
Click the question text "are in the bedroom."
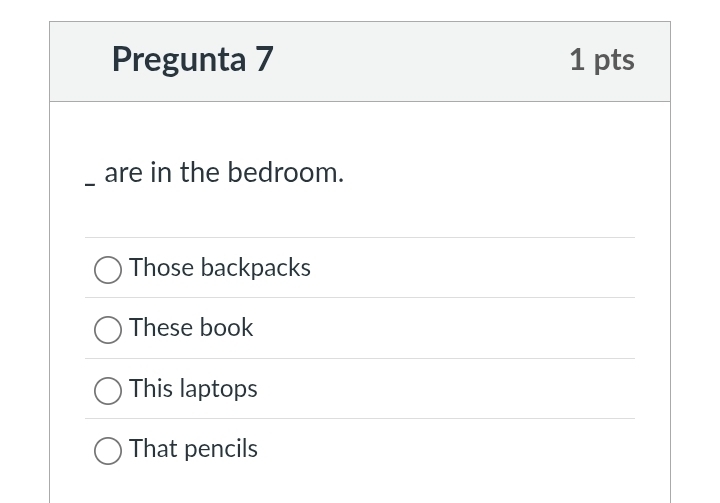click(x=224, y=173)
